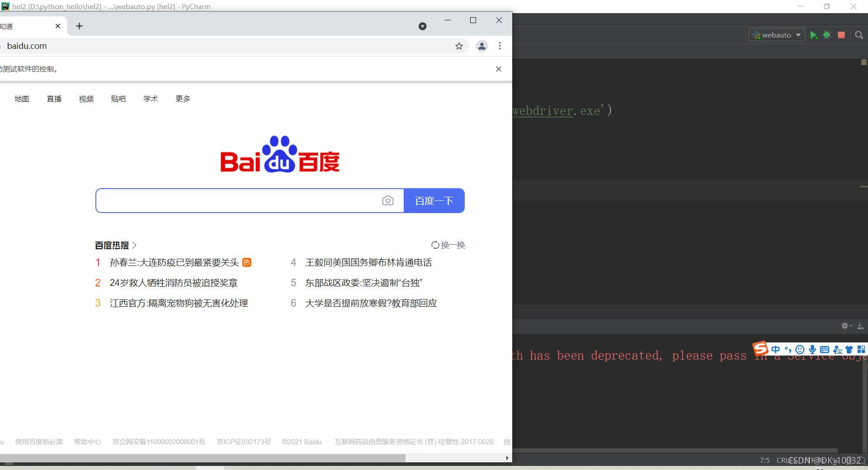The height and width of the screenshot is (470, 868).
Task: Toggle Sogou punctuation mode
Action: 788,349
